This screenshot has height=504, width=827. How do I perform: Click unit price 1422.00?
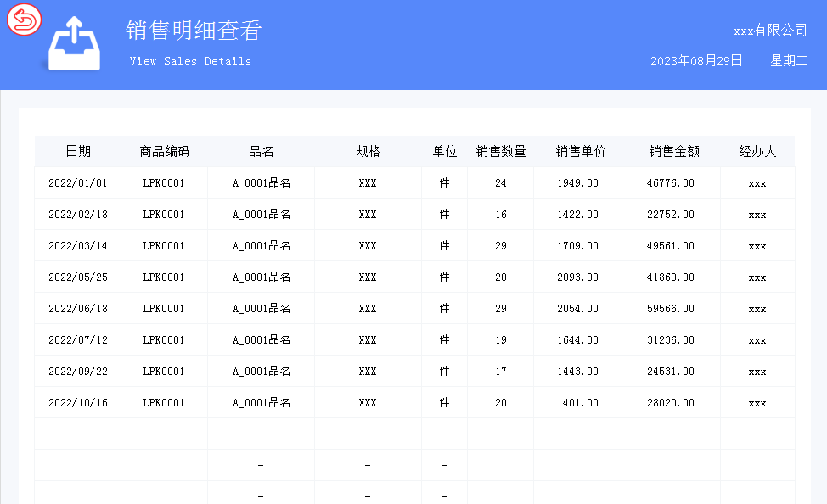(x=577, y=215)
